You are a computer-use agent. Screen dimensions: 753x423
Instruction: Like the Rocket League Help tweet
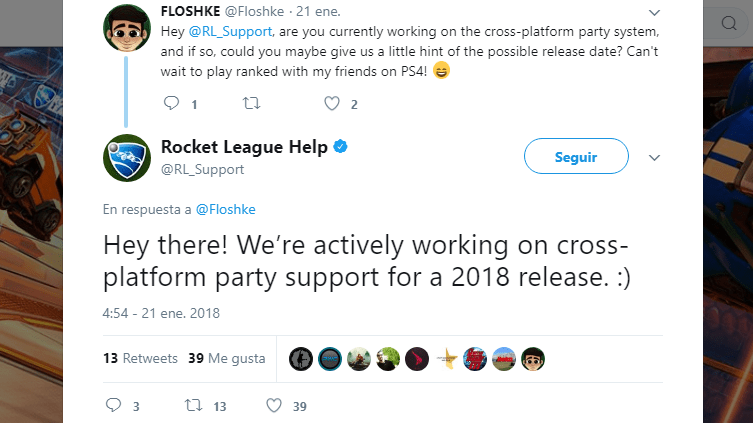click(274, 405)
